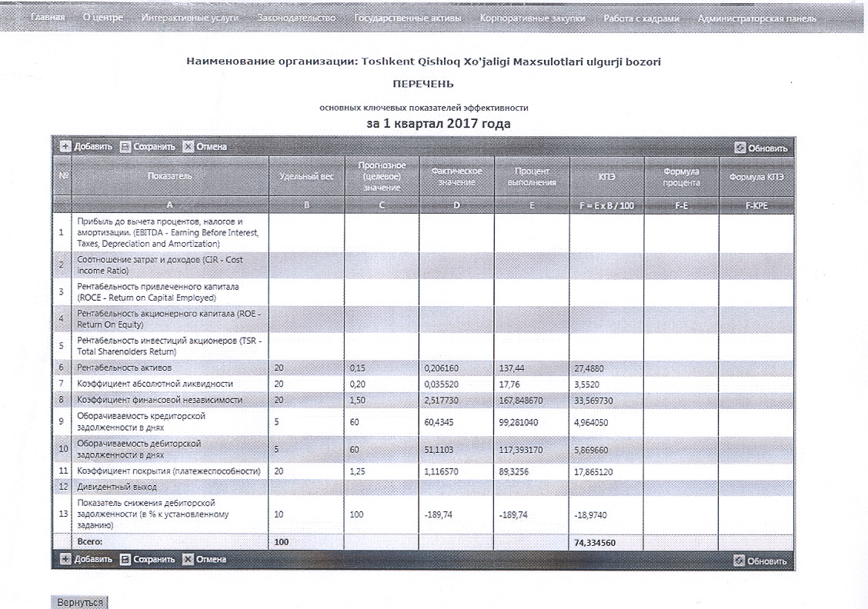Click the Показатель column header
This screenshot has height=609, width=868.
tap(170, 176)
